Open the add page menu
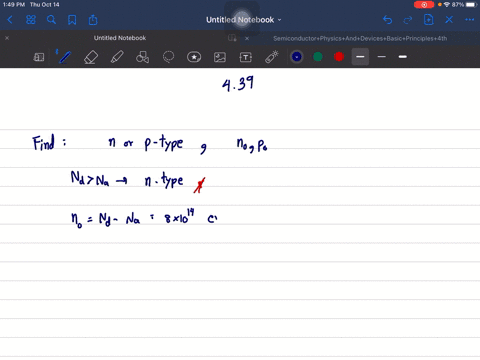The width and height of the screenshot is (480, 360). [429, 20]
